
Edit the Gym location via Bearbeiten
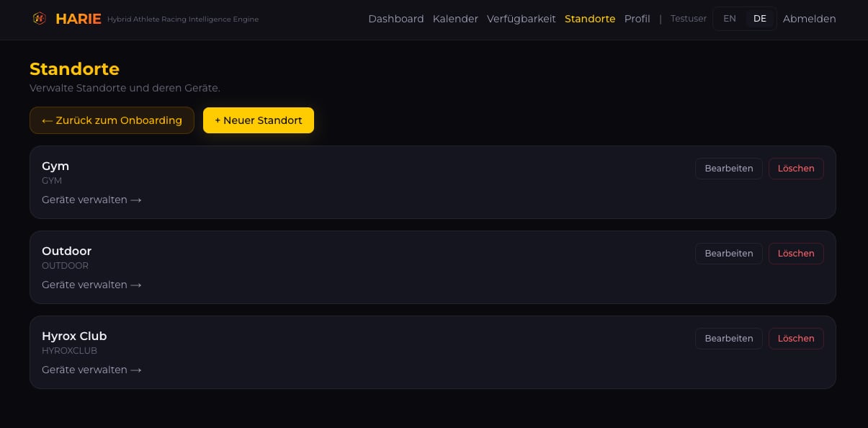click(x=728, y=168)
